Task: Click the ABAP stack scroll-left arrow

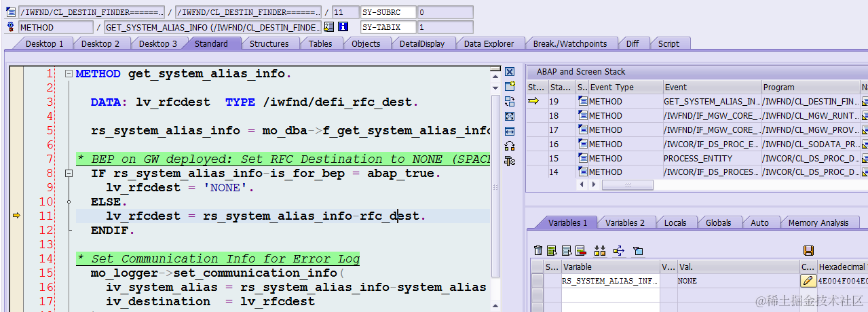Action: (x=581, y=184)
